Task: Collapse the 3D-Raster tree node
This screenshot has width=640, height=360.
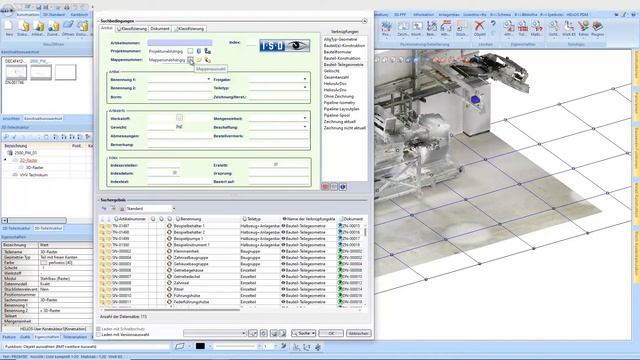Action: [5, 160]
